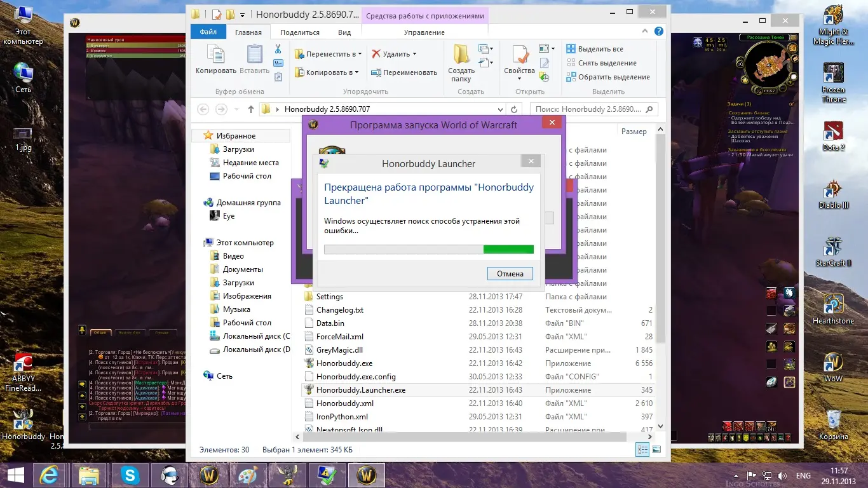
Task: Select Музыка in navigation pane
Action: pos(236,309)
